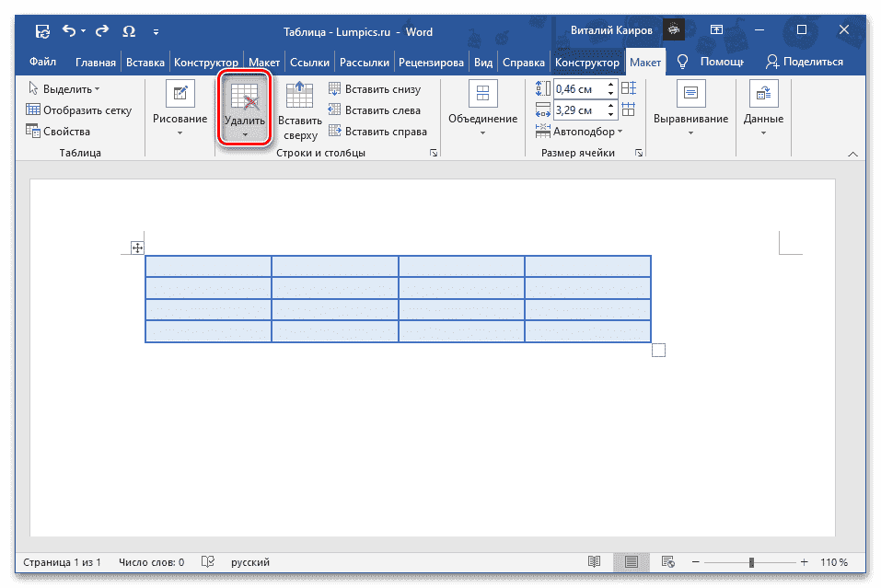Click the row height input field

pos(578,89)
